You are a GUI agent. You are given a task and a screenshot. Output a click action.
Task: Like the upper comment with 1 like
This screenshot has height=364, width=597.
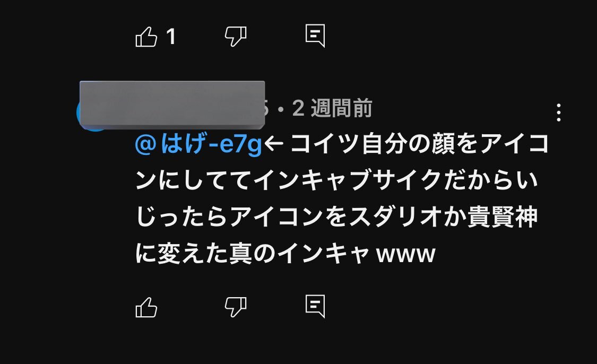click(146, 37)
